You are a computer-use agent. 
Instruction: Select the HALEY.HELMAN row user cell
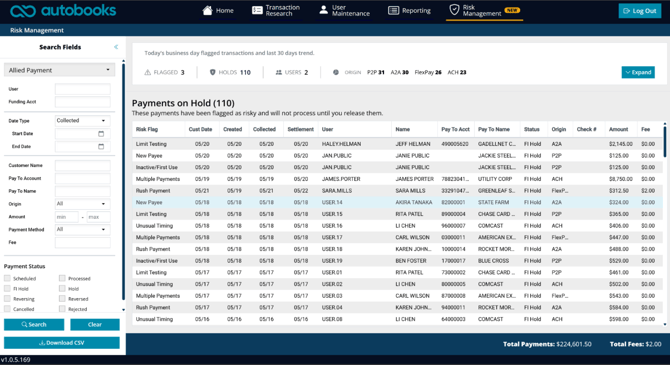click(x=341, y=144)
